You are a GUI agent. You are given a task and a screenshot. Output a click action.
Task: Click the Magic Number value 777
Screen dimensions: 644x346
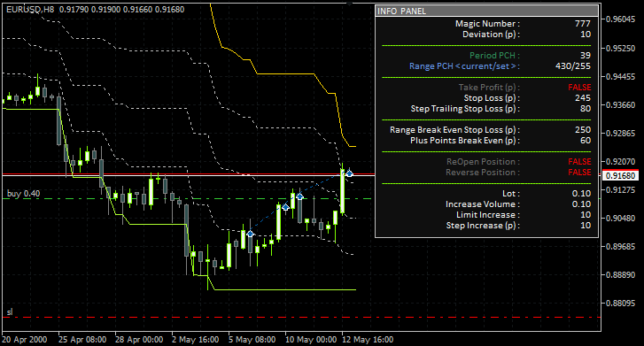[583, 24]
